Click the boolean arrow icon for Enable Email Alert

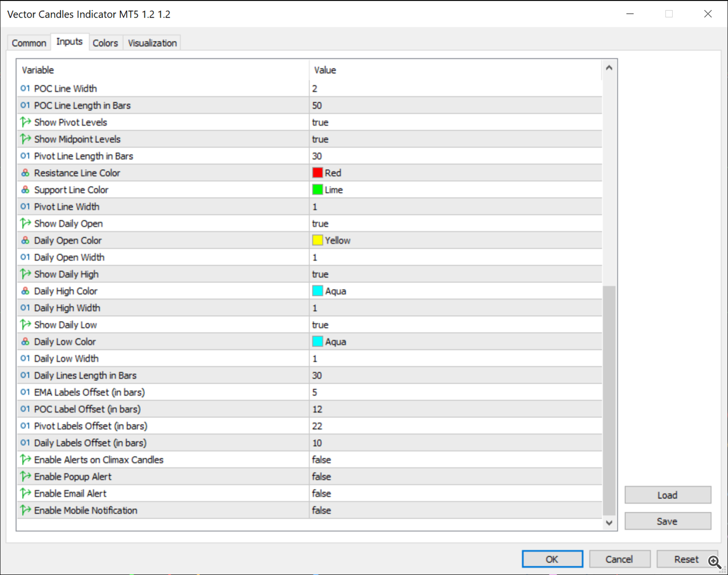click(25, 493)
